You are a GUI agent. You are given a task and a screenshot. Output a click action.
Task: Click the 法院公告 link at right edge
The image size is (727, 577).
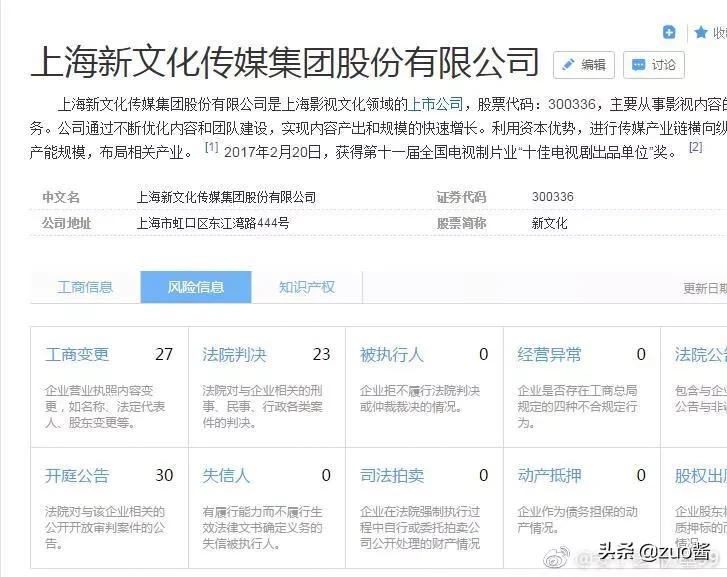pyautogui.click(x=701, y=355)
